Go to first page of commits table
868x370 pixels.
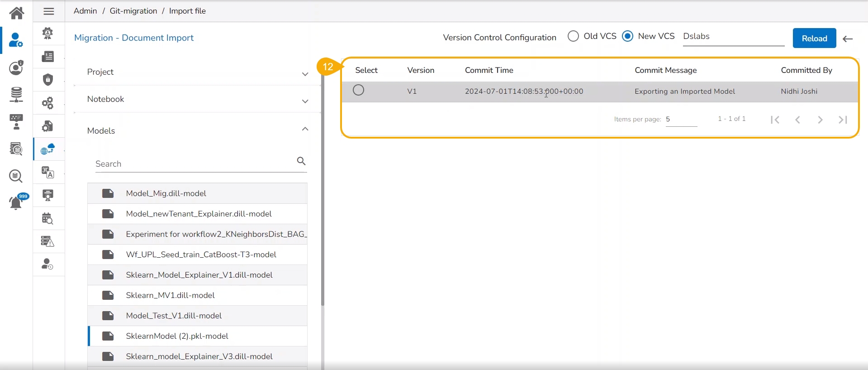click(x=775, y=120)
